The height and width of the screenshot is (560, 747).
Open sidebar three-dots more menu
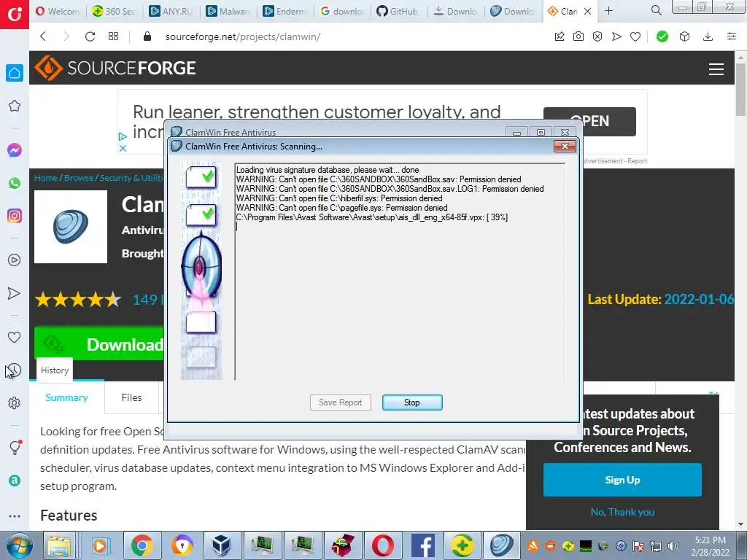point(15,516)
